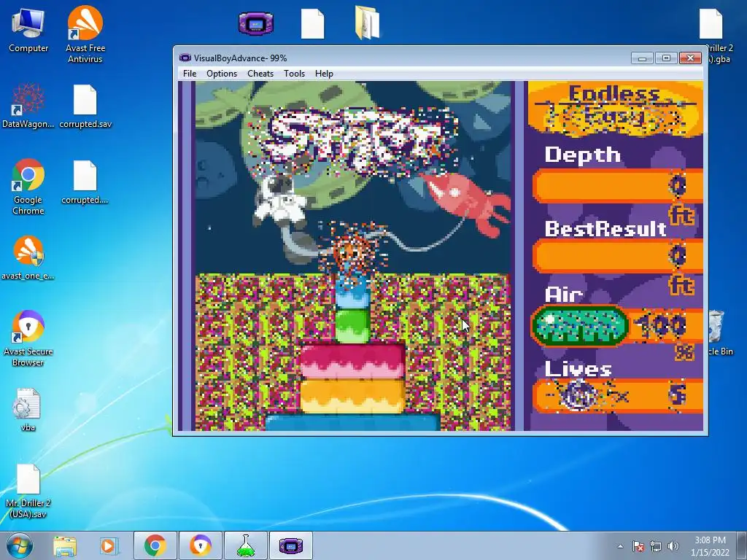Select the Game Boy Advance desktop icon
Viewport: 747px width, 560px height.
(256, 23)
